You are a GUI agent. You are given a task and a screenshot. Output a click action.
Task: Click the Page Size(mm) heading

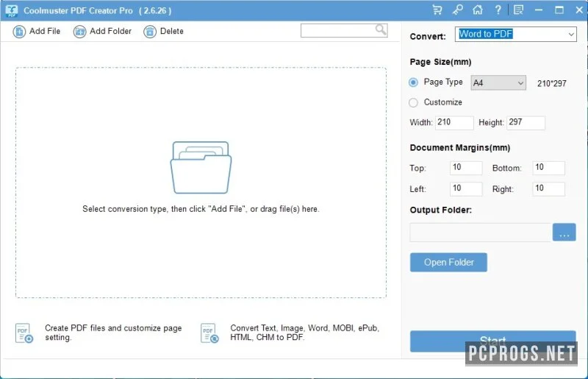[x=440, y=62]
